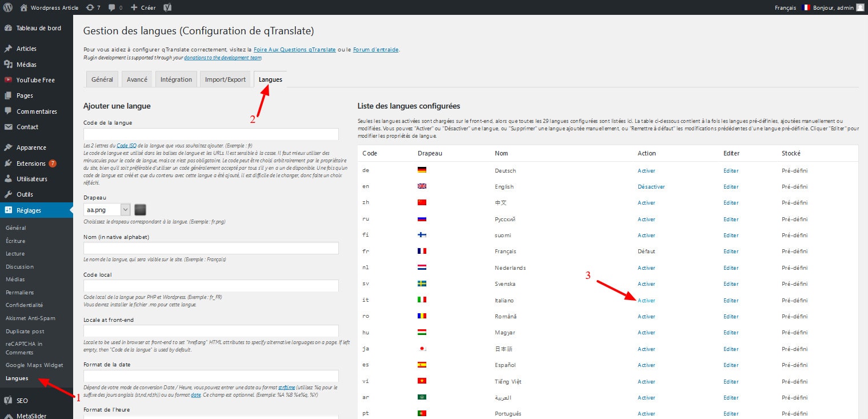This screenshot has width=868, height=419.
Task: Focus the Format de la date field
Action: 211,376
